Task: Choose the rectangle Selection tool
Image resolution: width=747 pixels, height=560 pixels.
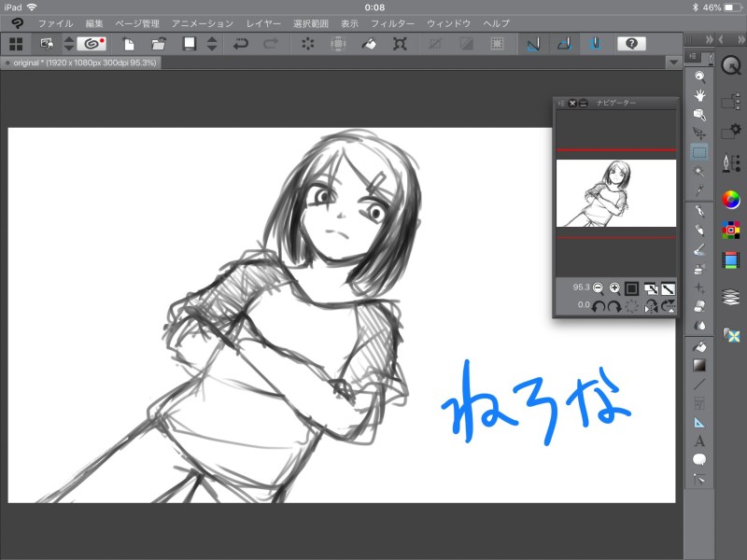Action: click(699, 151)
